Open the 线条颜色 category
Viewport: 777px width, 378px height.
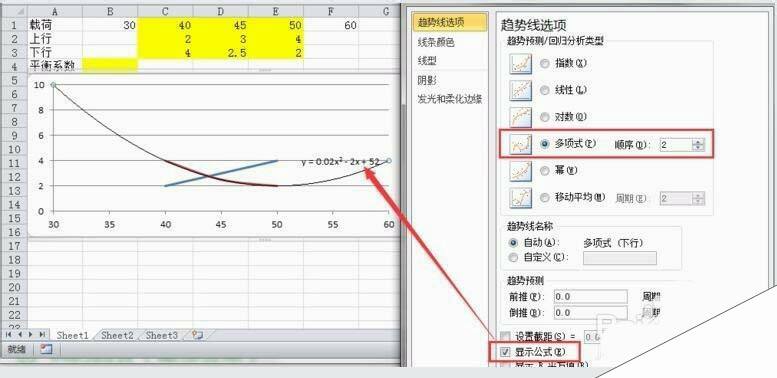coord(436,43)
